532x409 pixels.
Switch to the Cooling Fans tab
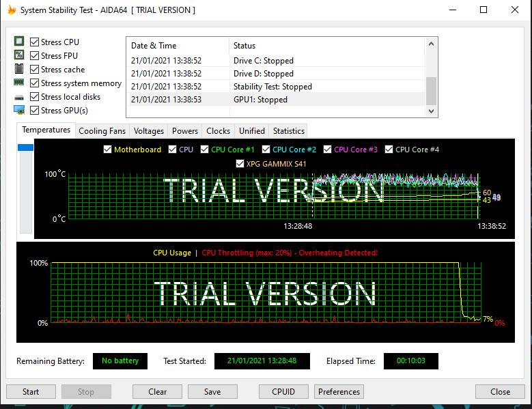point(102,131)
